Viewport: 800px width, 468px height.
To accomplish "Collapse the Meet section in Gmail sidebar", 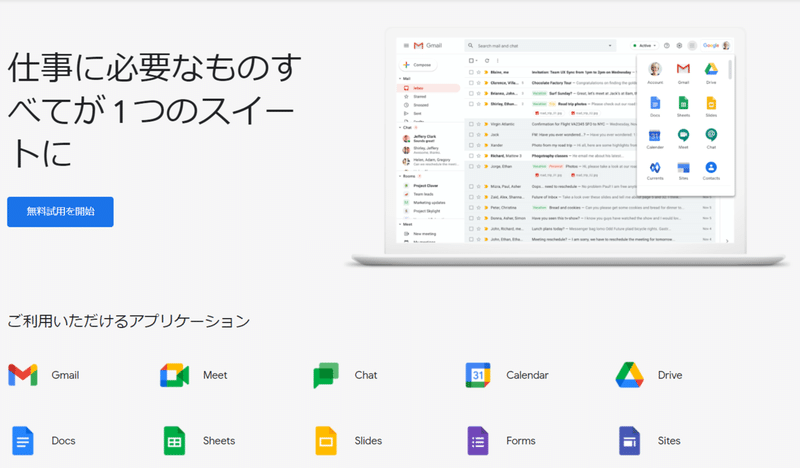I will (400, 224).
